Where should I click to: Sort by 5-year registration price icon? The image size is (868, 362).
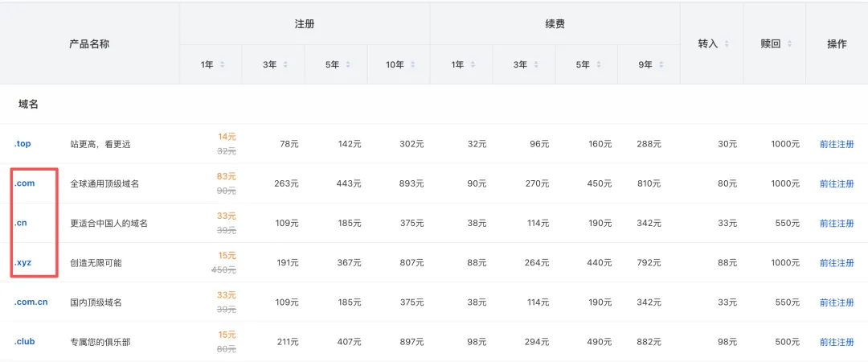[x=348, y=65]
